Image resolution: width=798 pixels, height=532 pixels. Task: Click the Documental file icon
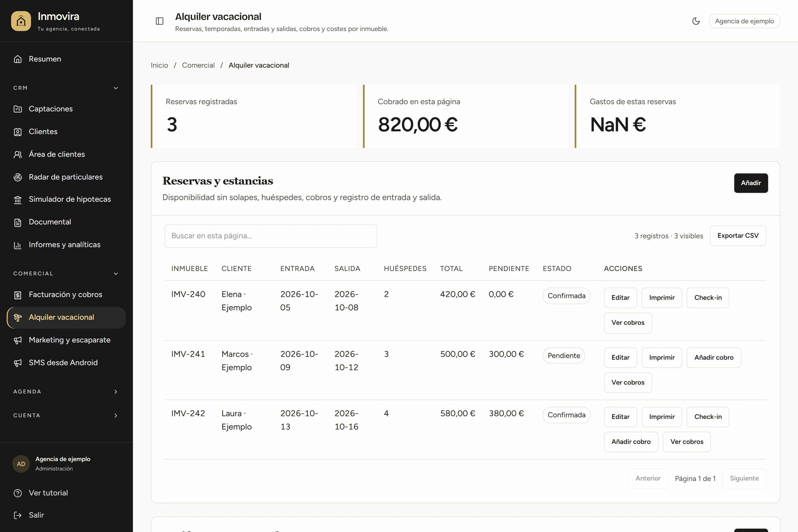tap(18, 222)
